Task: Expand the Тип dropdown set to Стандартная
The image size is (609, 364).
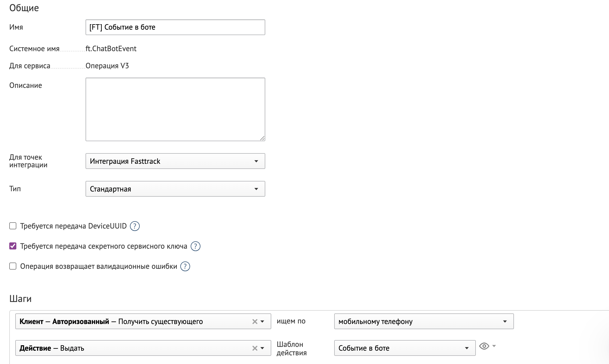Action: point(175,189)
